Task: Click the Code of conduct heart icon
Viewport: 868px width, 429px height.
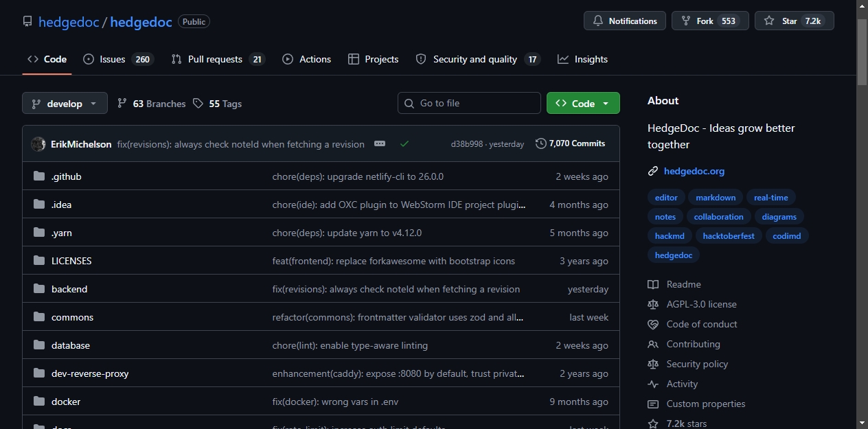Action: [653, 324]
